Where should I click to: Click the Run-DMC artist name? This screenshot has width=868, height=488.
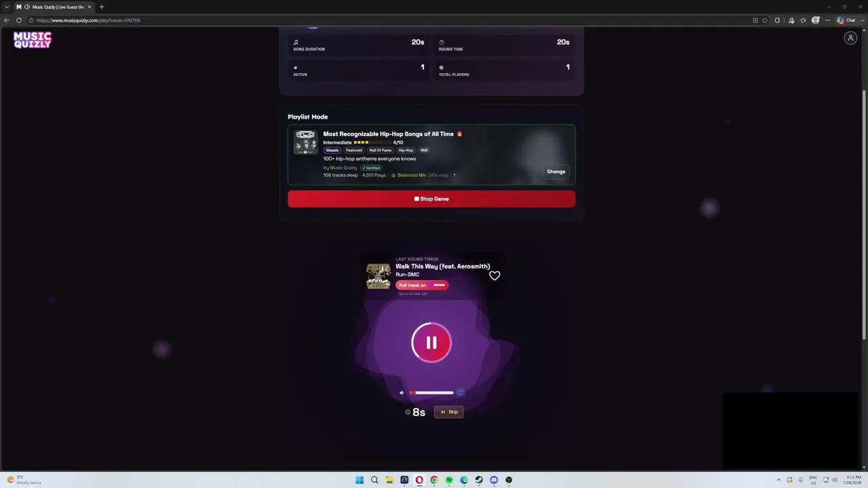408,274
